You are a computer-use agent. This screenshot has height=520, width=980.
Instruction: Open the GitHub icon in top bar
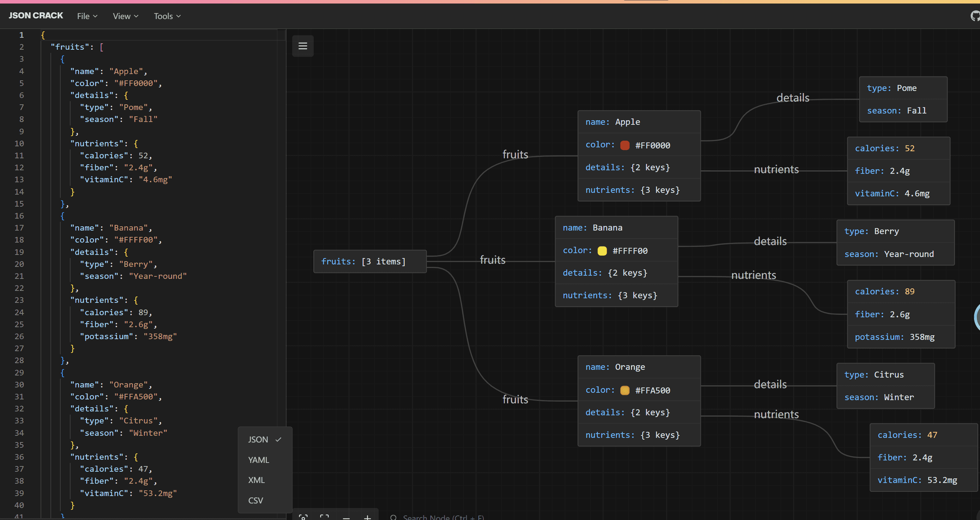click(975, 16)
